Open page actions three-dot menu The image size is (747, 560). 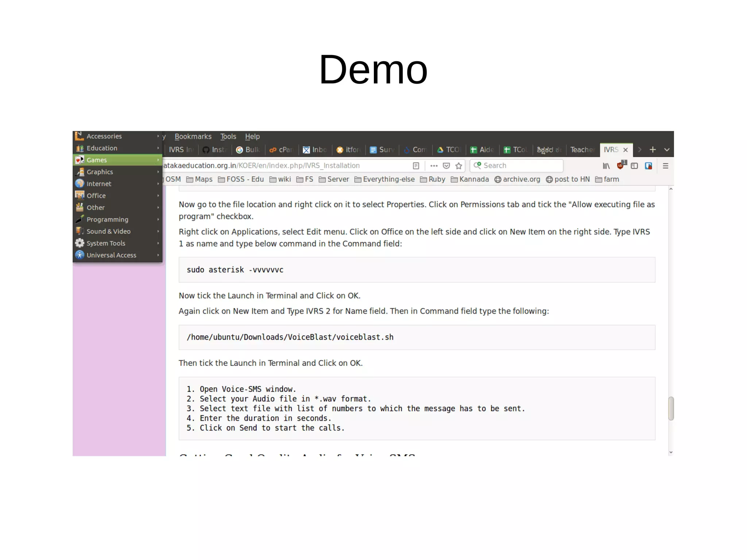(x=434, y=166)
